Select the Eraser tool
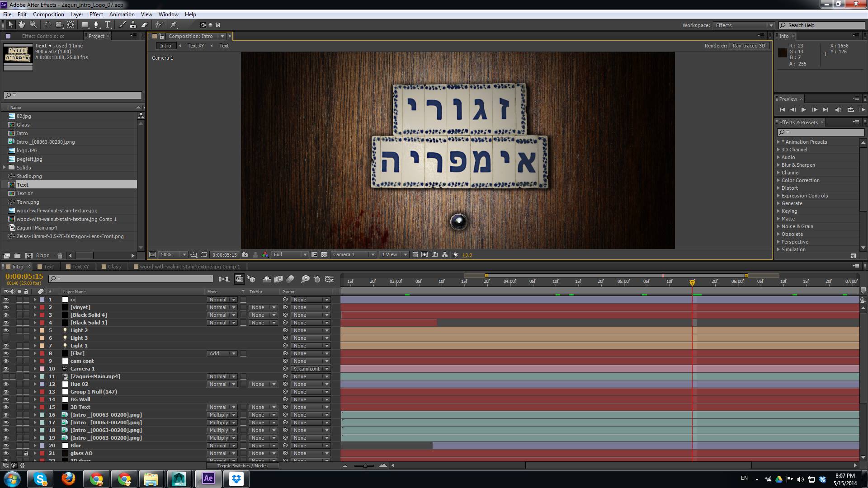Screen dimensions: 868x488 (x=145, y=25)
